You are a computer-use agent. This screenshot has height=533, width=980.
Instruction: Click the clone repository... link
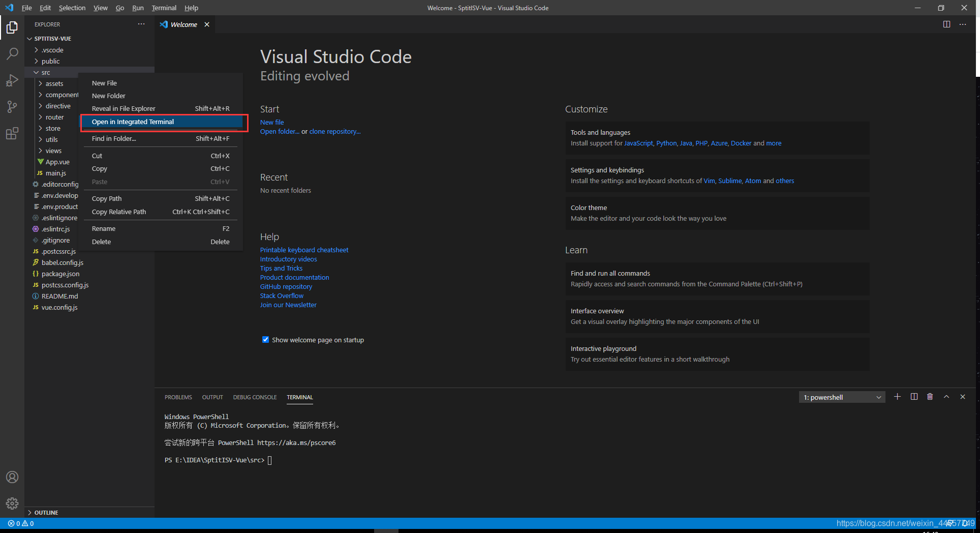click(x=335, y=131)
